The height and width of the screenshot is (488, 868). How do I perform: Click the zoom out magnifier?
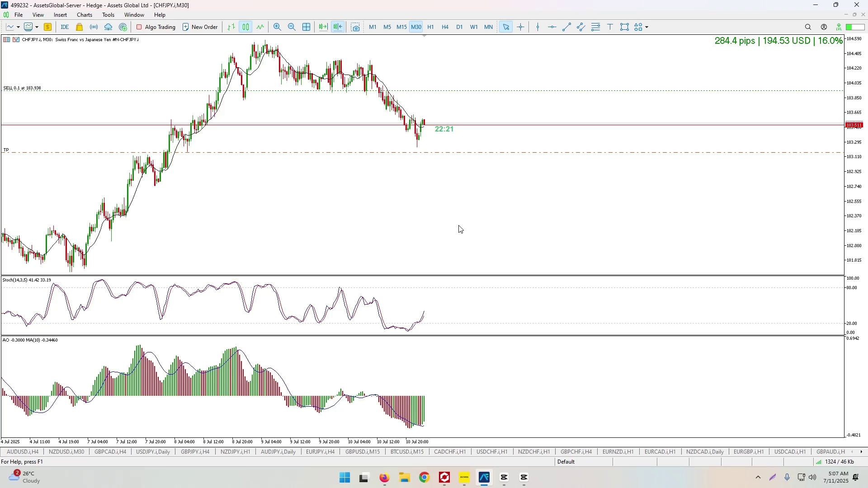[292, 27]
